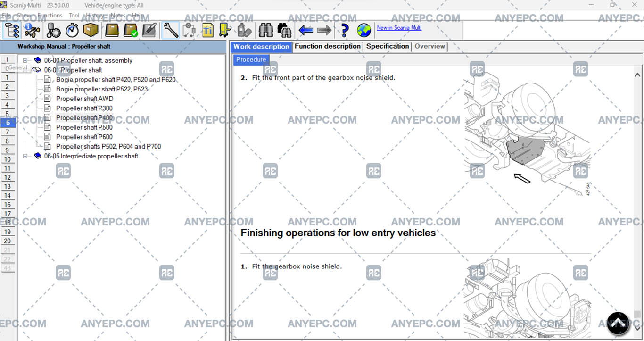Click the fluid bottle toolbar icon
Viewport: 644px width, 341px height.
pos(244,30)
